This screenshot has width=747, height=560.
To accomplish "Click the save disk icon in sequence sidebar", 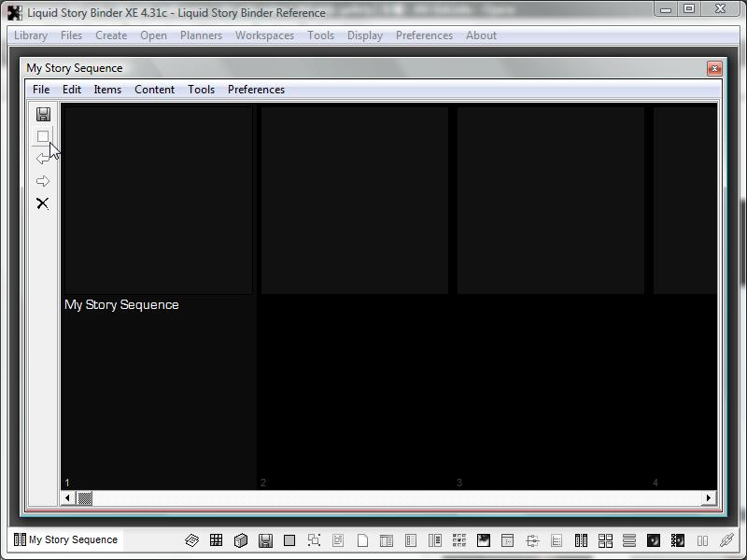I will [43, 114].
